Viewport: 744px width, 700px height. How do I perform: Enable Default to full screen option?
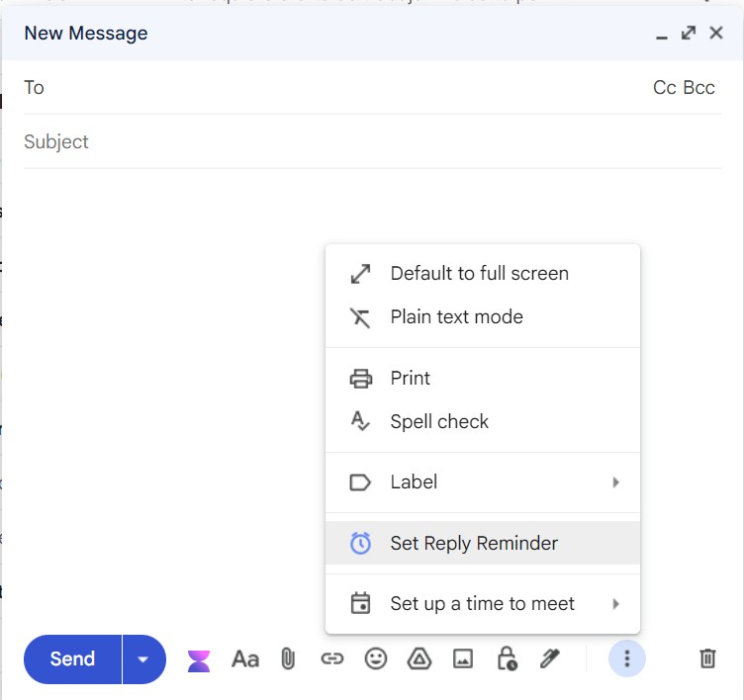479,274
